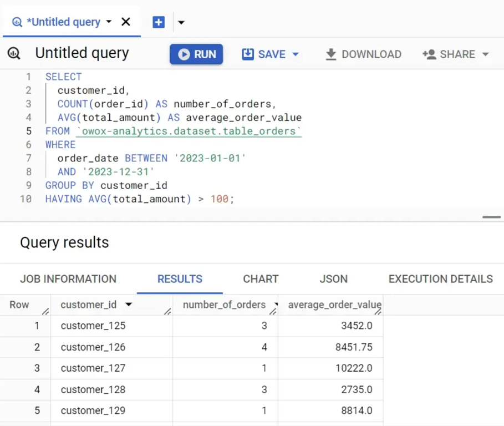This screenshot has height=426, width=504.
Task: Click the query icon in Untitled query tab
Action: point(17,22)
